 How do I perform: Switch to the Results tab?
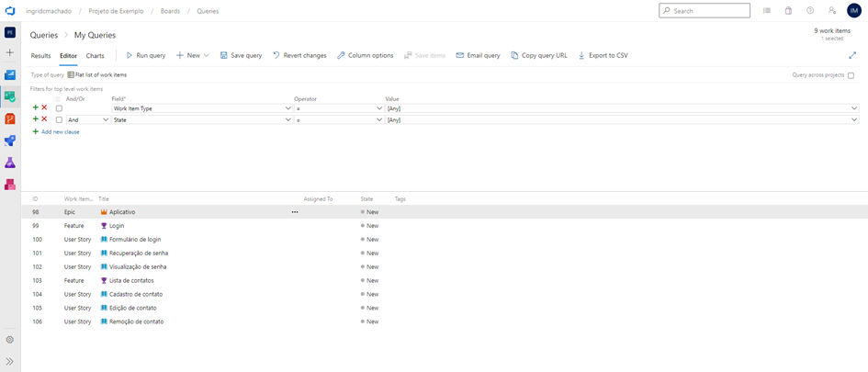41,56
